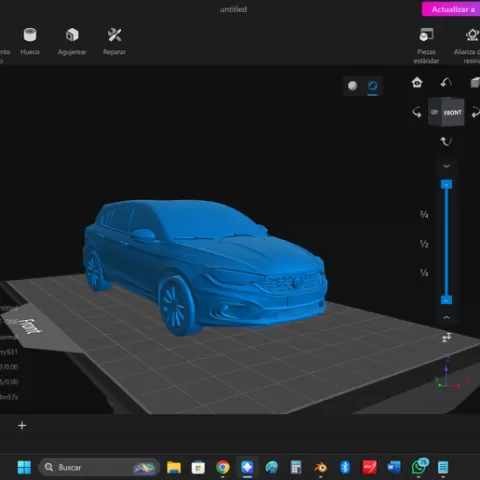Open the Agujerear hole-punch tool

coord(72,41)
